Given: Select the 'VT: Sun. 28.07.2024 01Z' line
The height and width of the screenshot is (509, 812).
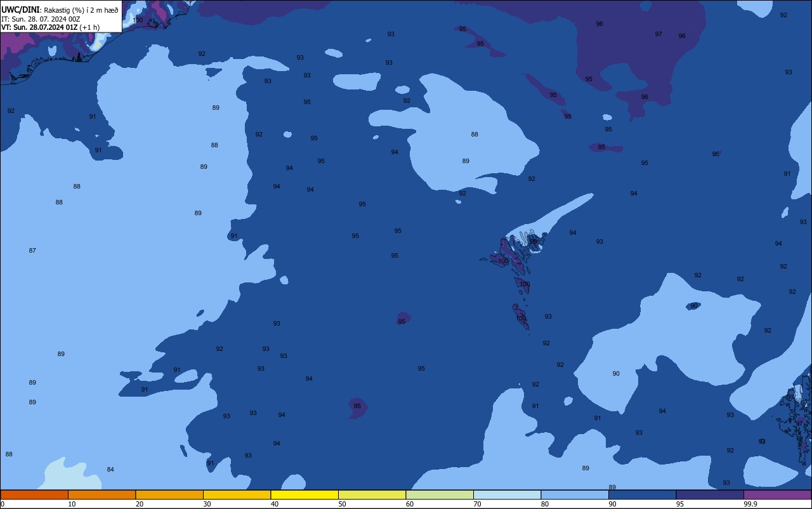Looking at the screenshot, I should (x=39, y=27).
